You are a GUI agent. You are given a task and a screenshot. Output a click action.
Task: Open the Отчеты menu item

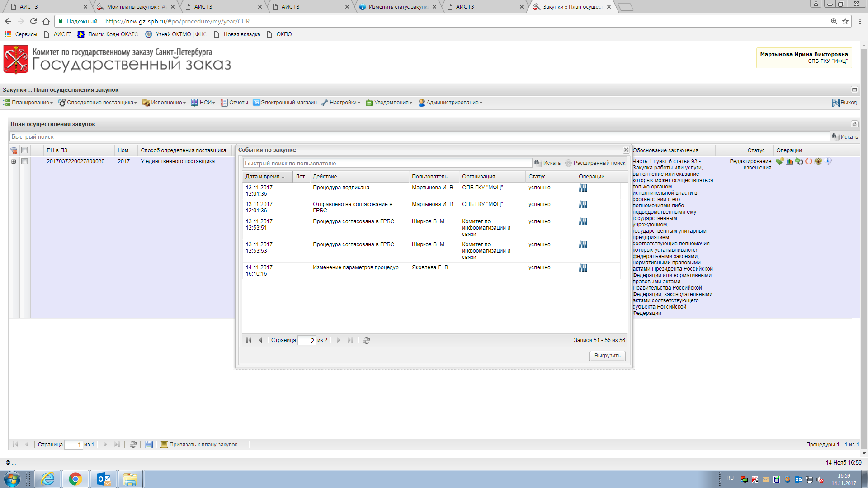[235, 103]
